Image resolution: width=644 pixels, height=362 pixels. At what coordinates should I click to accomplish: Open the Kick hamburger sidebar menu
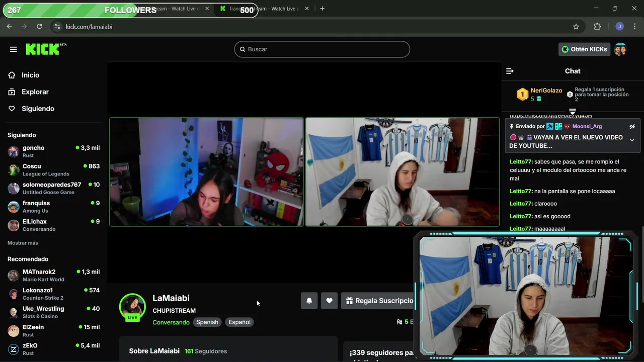coord(14,49)
